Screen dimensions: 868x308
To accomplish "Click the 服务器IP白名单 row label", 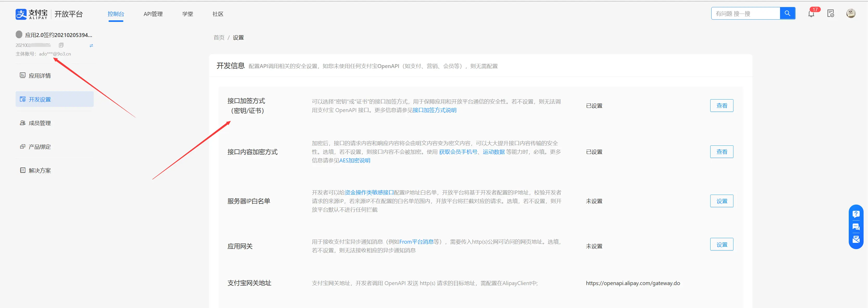I will click(x=249, y=201).
